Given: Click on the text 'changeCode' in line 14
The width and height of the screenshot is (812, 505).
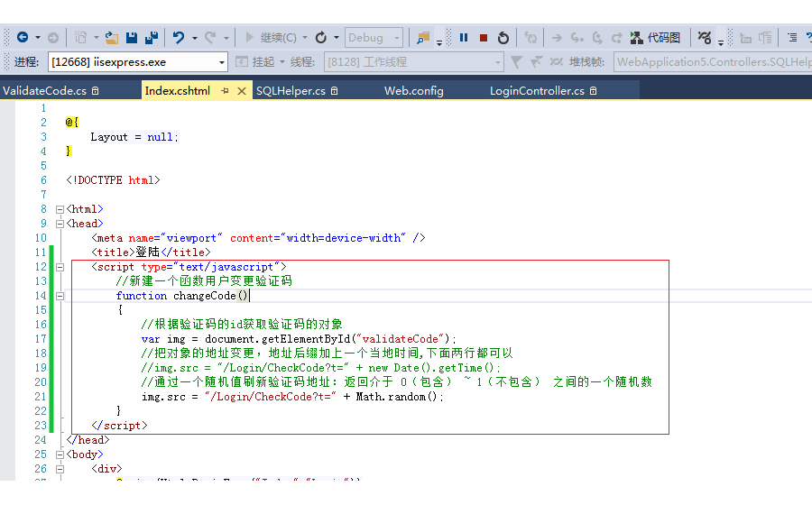Looking at the screenshot, I should click(205, 296).
